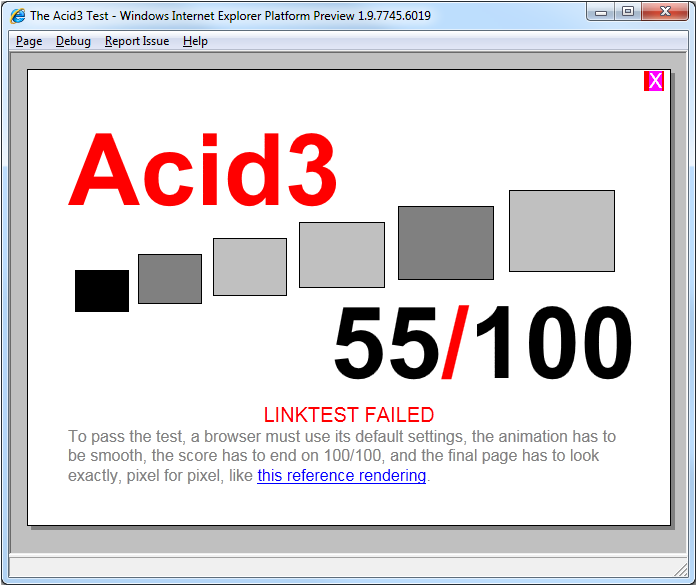Open the Page menu
Image resolution: width=696 pixels, height=585 pixels.
point(29,41)
